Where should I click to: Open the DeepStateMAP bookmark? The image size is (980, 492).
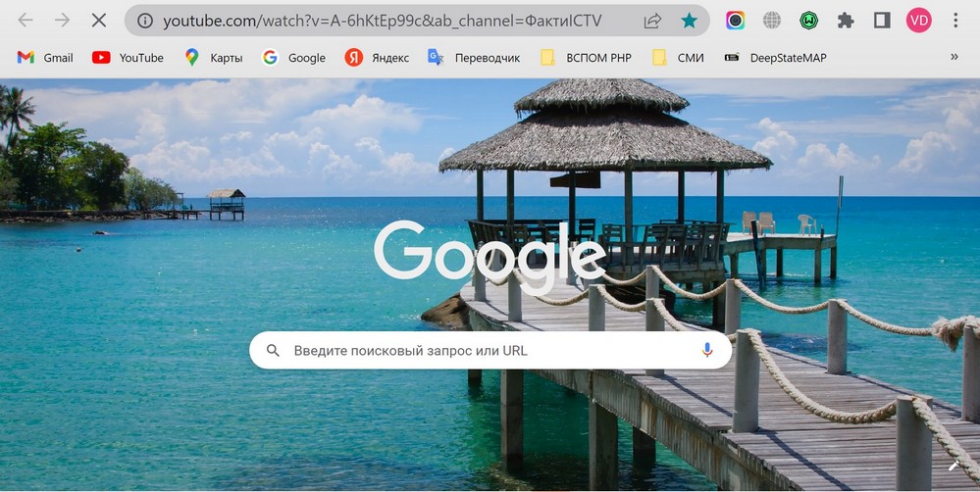[x=775, y=58]
